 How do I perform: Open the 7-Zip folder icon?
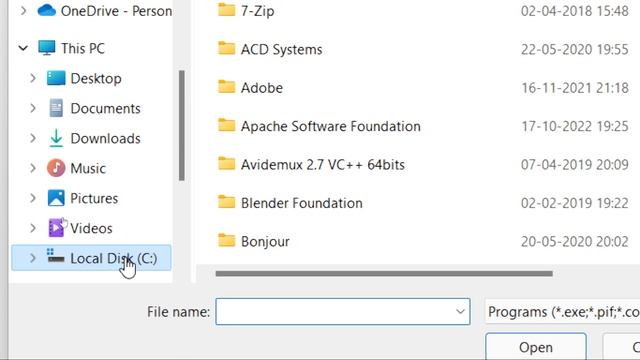click(x=227, y=9)
